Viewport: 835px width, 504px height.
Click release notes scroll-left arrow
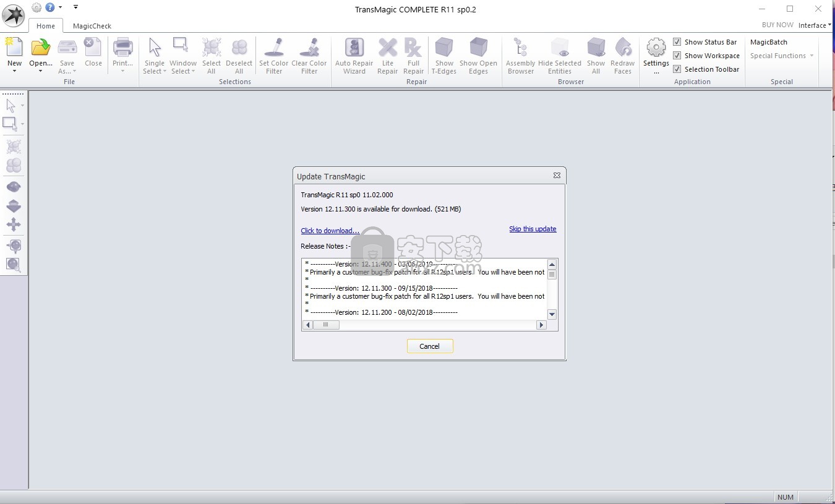307,325
